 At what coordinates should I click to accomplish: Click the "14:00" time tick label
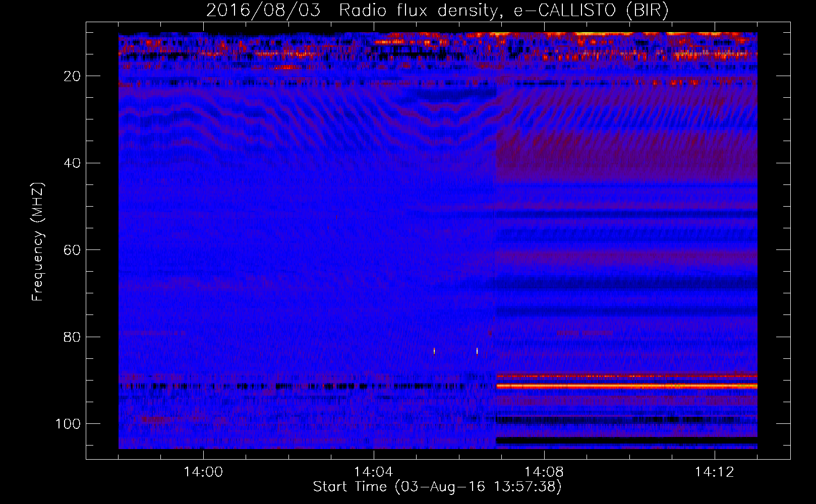click(x=203, y=472)
